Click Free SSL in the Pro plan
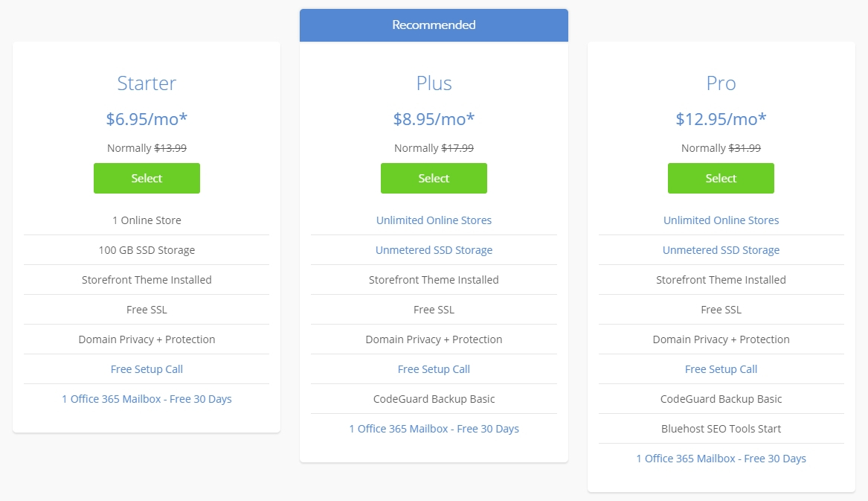Viewport: 868px width, 501px height. tap(721, 310)
